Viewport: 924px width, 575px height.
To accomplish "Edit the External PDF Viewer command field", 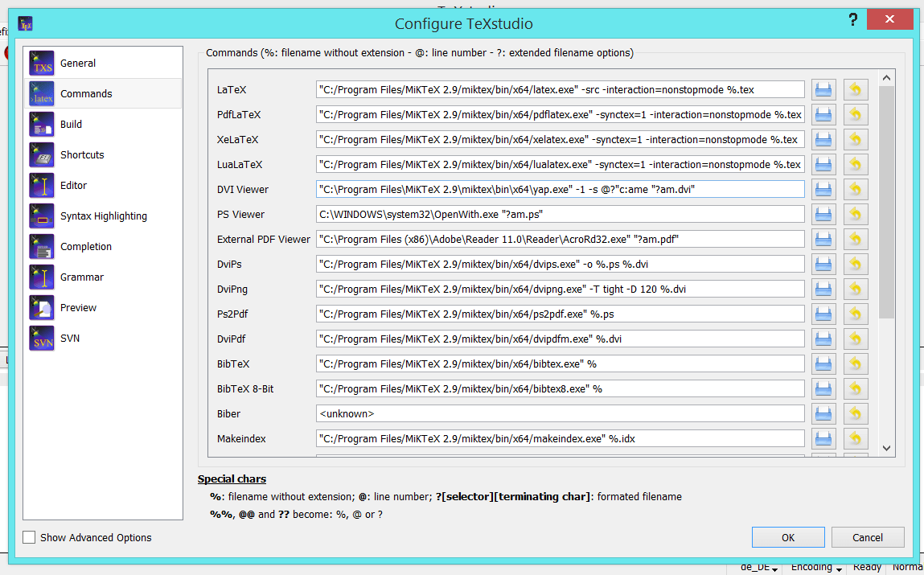I will point(560,239).
